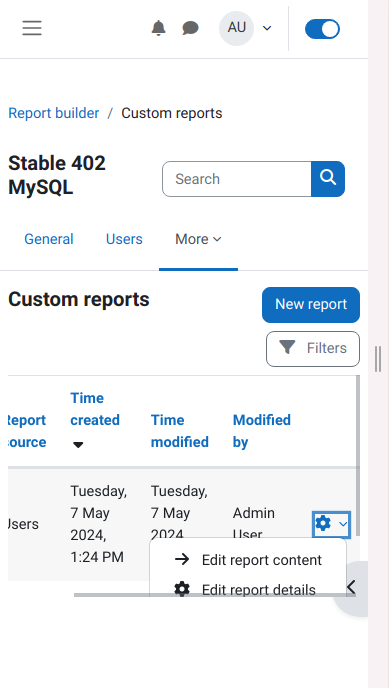Switch to the Users tab

coord(124,239)
